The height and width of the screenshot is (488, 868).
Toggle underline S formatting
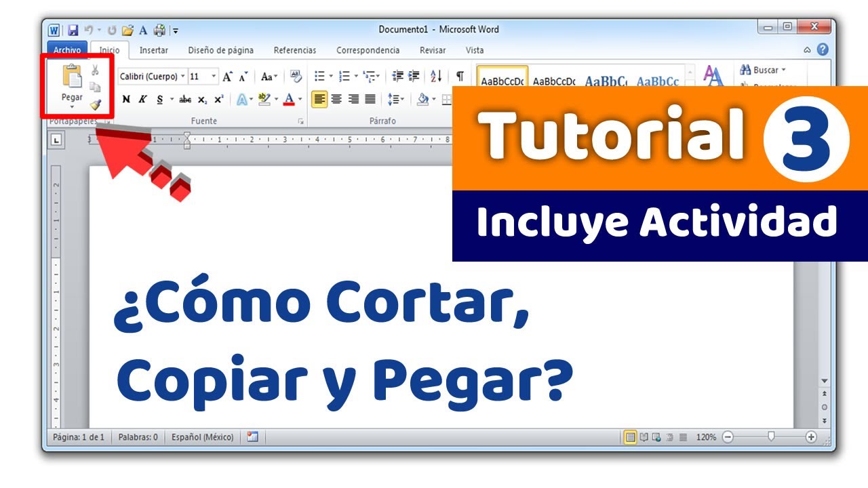[160, 99]
